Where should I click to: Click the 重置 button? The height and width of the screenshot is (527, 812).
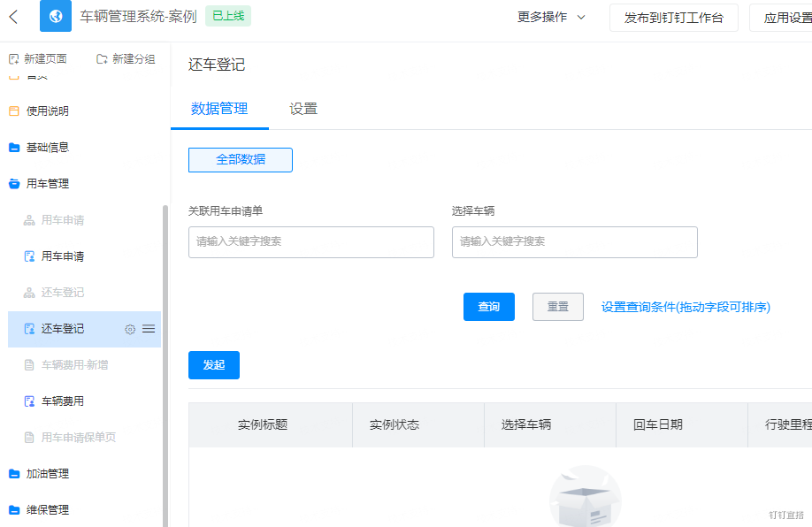click(x=558, y=307)
